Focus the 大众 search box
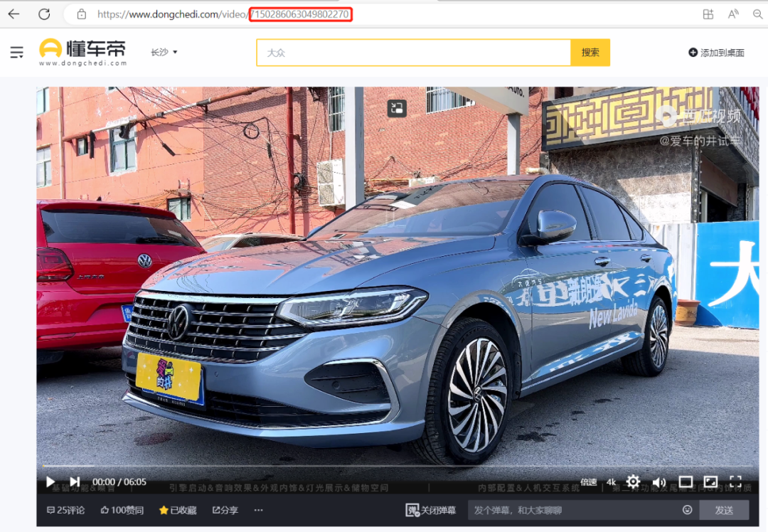Viewport: 768px width, 532px height. [x=413, y=53]
